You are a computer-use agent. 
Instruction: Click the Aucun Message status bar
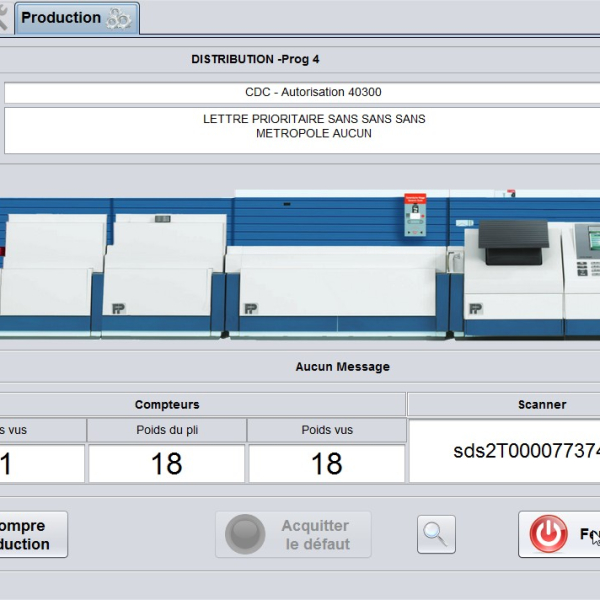[x=342, y=367]
